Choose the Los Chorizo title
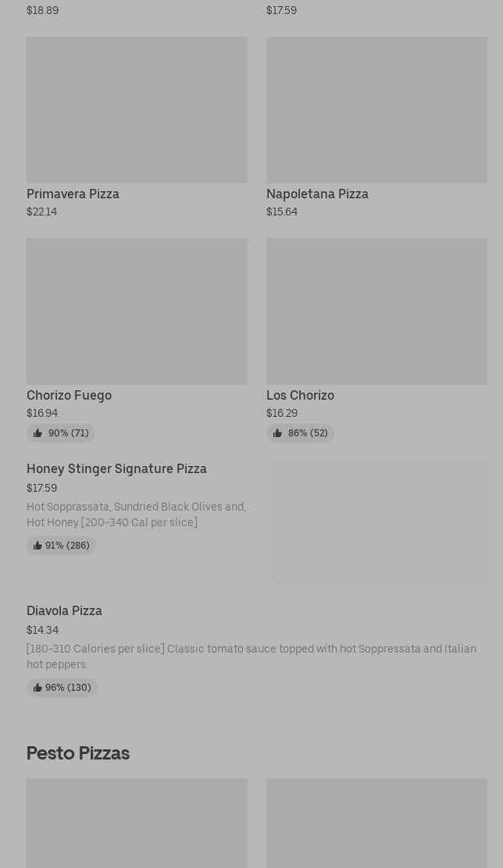Viewport: 503px width, 868px height. pos(300,395)
